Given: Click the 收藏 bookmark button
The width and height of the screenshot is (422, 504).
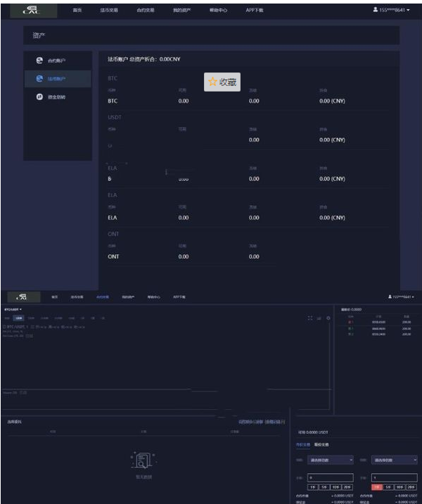Looking at the screenshot, I should (222, 82).
